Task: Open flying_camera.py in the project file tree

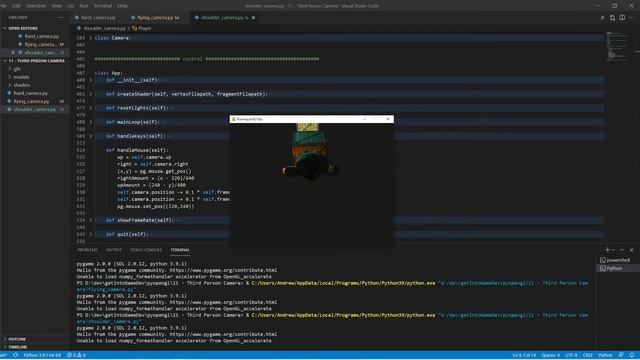Action: 31,101
